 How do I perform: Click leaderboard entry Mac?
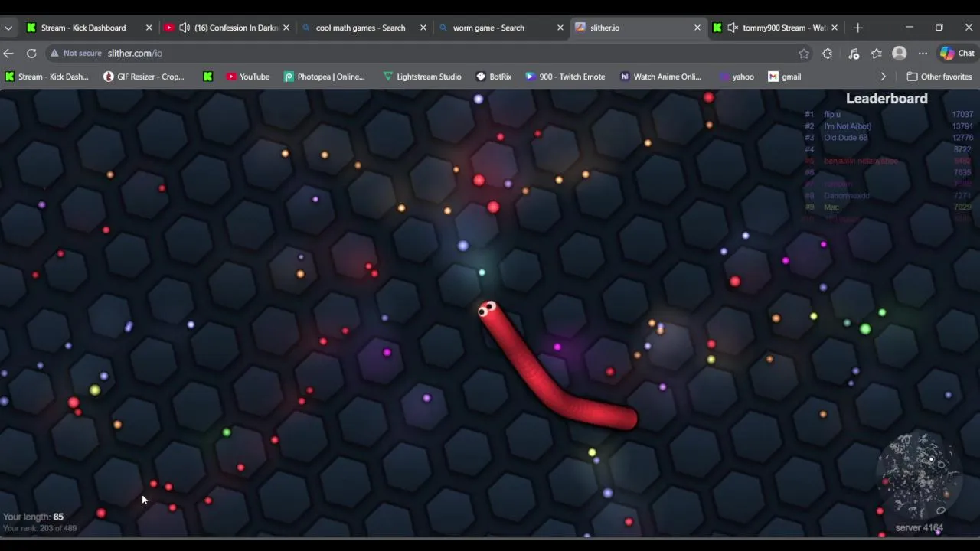pyautogui.click(x=831, y=207)
